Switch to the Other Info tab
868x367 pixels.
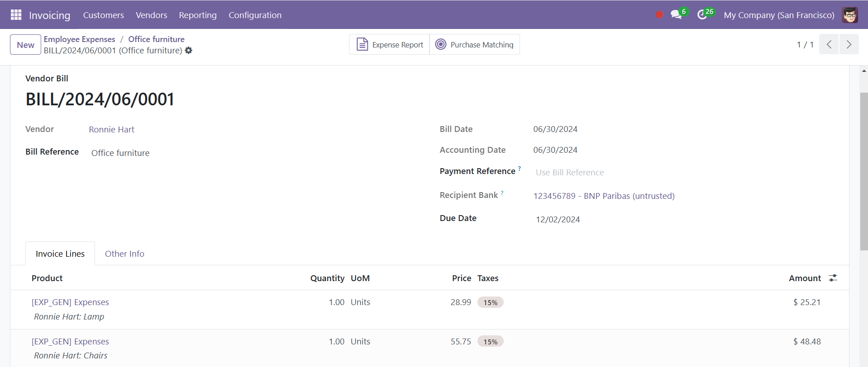[x=124, y=254]
